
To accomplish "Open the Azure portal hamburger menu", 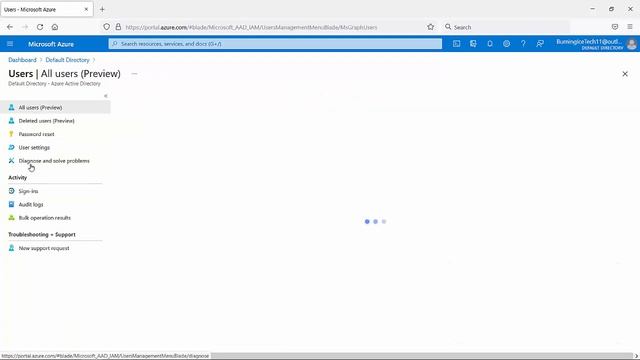I will 10,44.
